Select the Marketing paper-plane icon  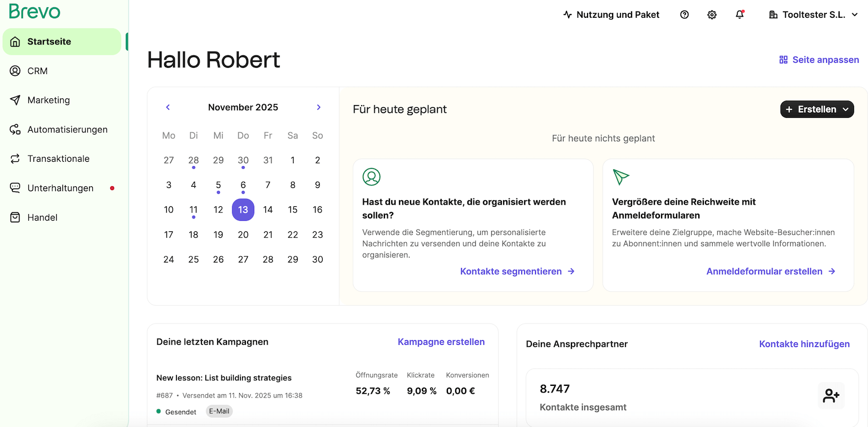pyautogui.click(x=14, y=100)
